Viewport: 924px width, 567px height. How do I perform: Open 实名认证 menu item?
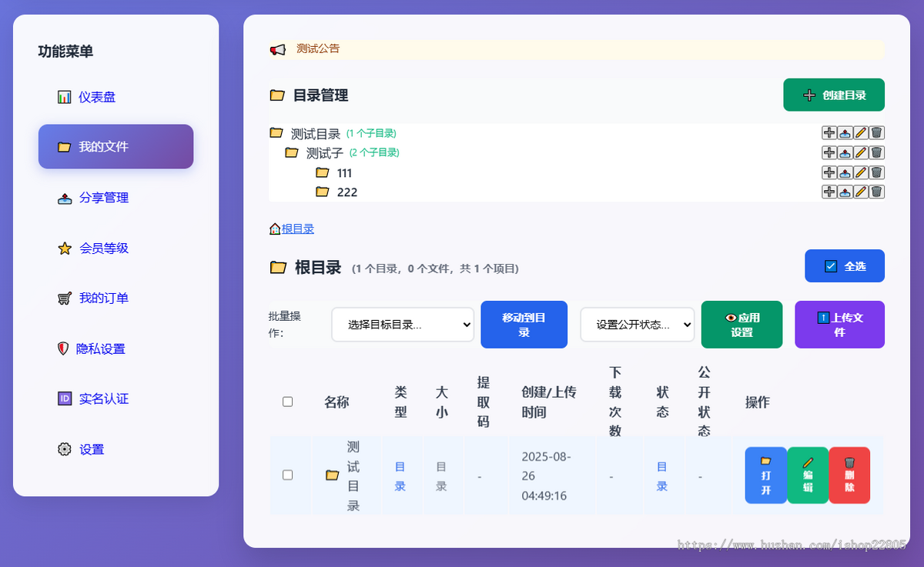pyautogui.click(x=115, y=399)
